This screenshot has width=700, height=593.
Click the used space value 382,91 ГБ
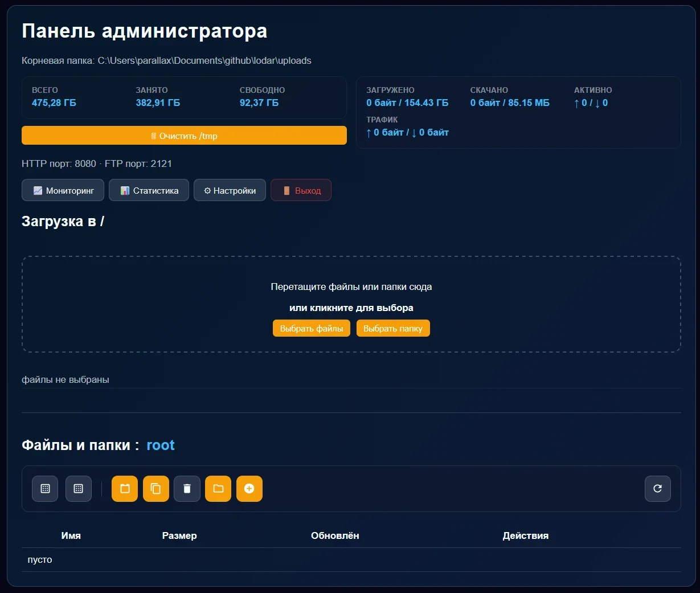158,103
